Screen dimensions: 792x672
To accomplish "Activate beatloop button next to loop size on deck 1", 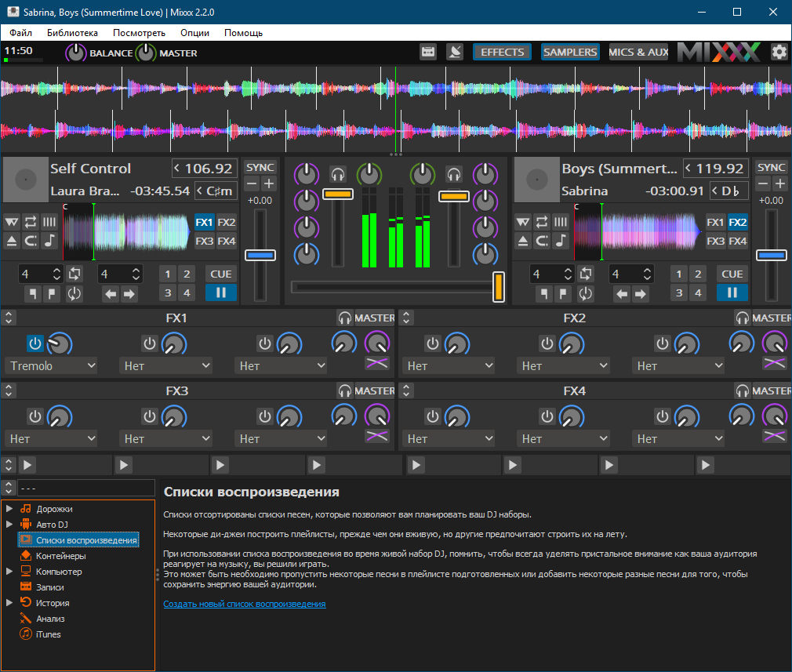I will (74, 274).
